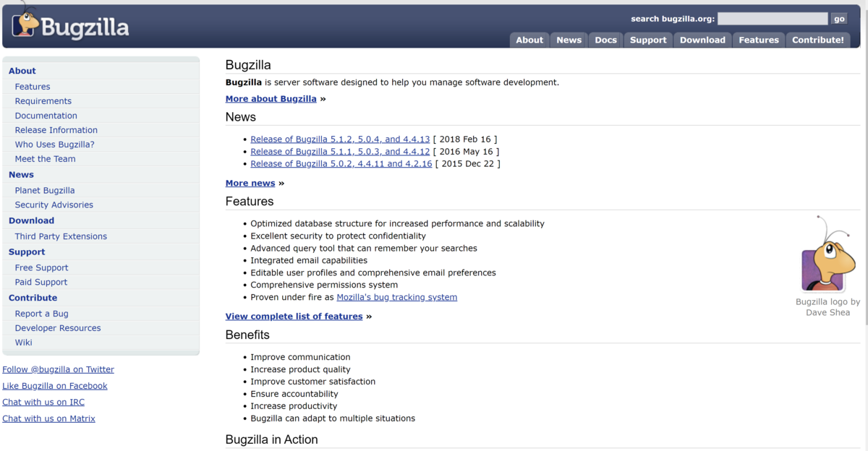Open Wiki link in sidebar
The height and width of the screenshot is (451, 868).
pos(24,343)
